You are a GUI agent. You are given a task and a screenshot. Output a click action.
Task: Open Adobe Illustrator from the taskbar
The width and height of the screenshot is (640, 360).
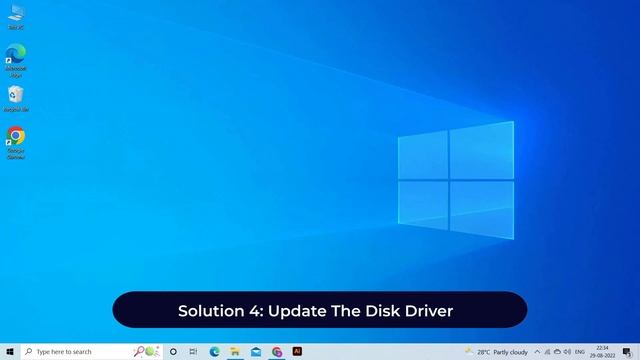tap(297, 351)
